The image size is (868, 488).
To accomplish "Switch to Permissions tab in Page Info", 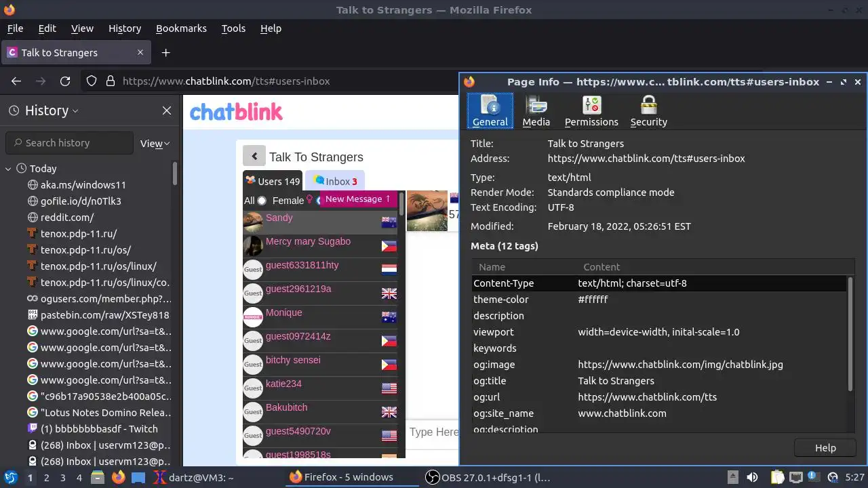I will click(x=591, y=110).
